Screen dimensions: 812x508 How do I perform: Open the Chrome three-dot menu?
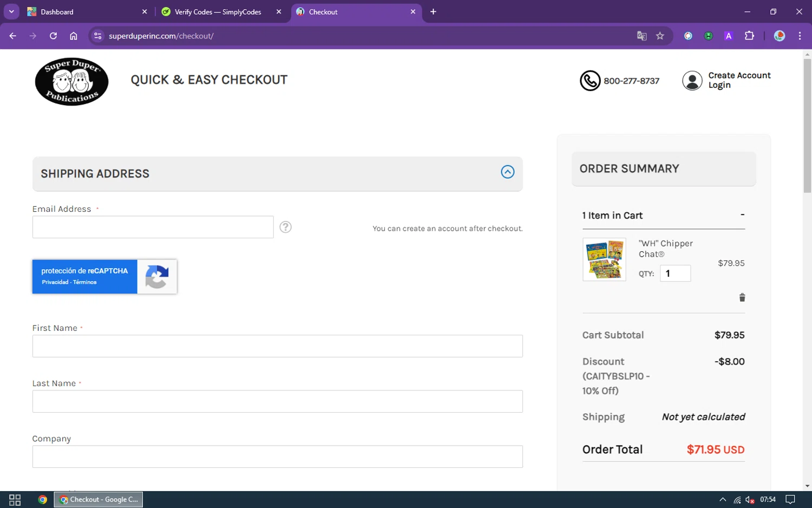tap(800, 36)
